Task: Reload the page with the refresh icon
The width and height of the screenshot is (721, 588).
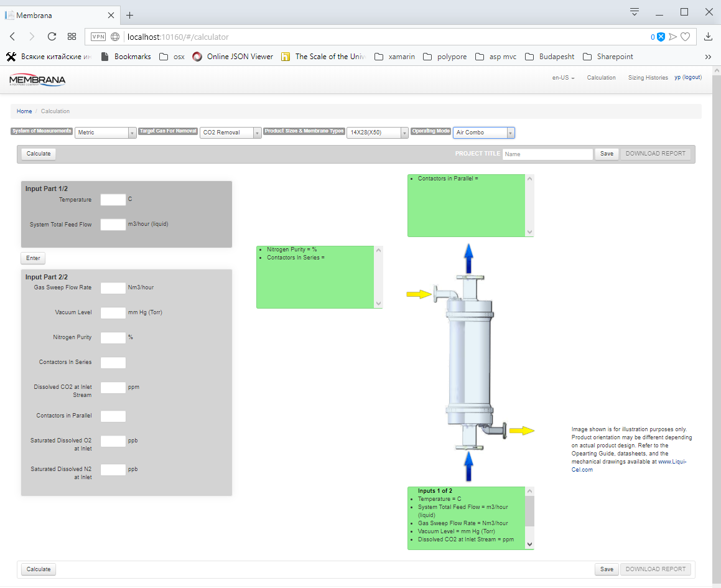Action: (52, 37)
